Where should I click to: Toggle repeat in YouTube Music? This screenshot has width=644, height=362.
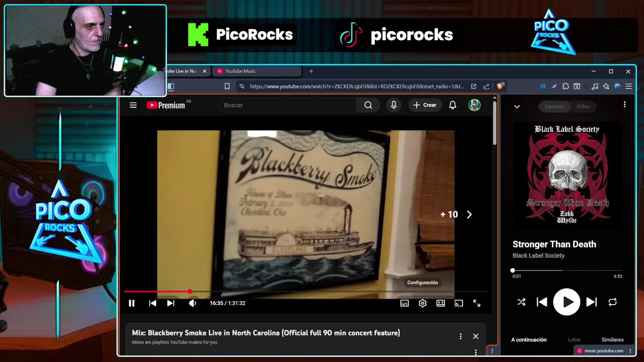612,302
